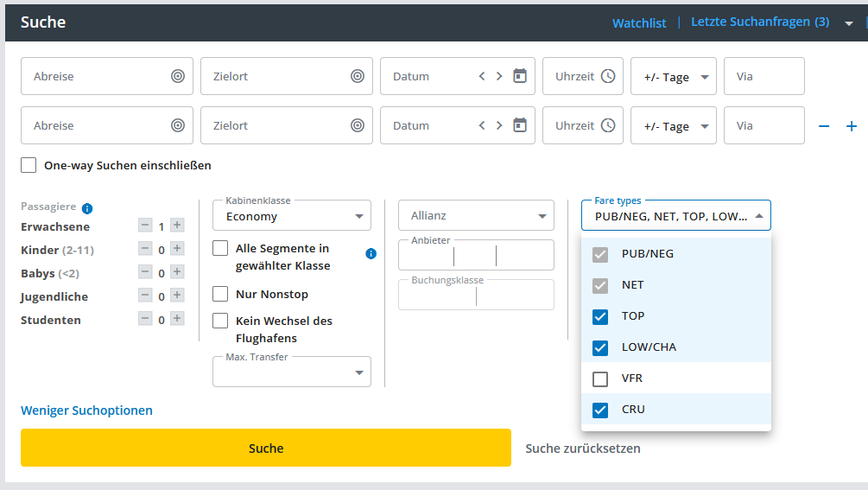
Task: Click clock icon in first Uhrzeit field
Action: 608,76
